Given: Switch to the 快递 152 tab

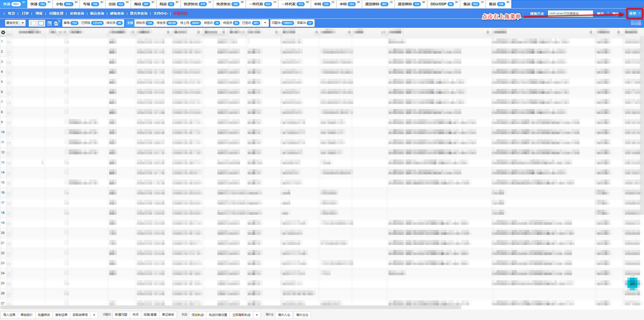Looking at the screenshot, I should click(x=40, y=4).
